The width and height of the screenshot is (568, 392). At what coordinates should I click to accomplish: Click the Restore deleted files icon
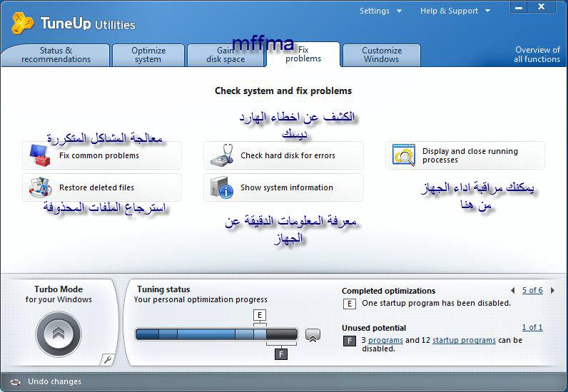[40, 187]
